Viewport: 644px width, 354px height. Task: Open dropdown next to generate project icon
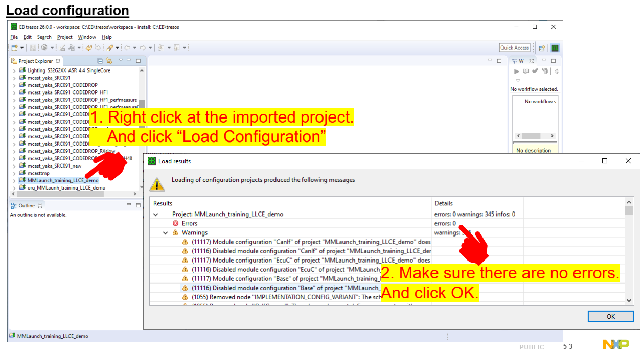click(79, 48)
